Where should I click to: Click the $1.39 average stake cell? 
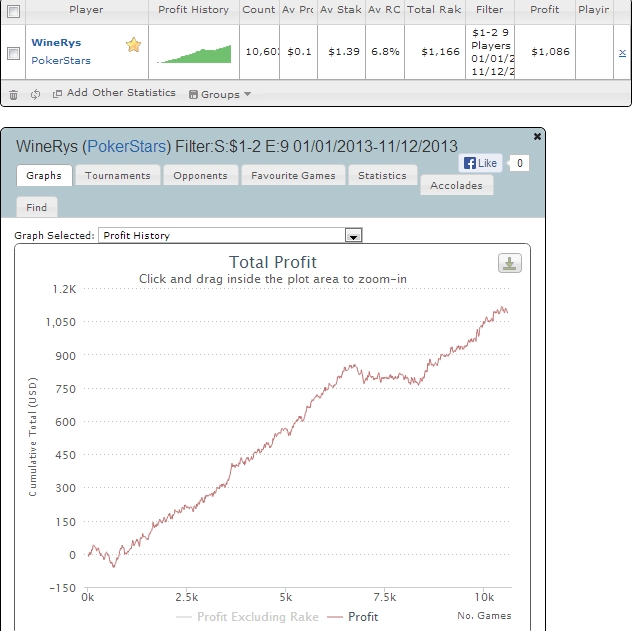pos(344,52)
